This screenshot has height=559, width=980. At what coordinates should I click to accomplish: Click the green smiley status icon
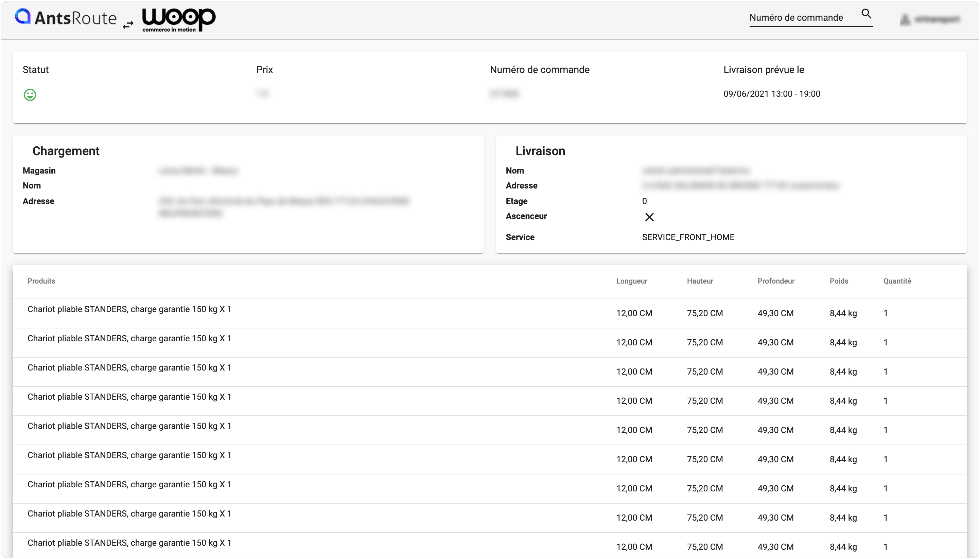click(30, 95)
